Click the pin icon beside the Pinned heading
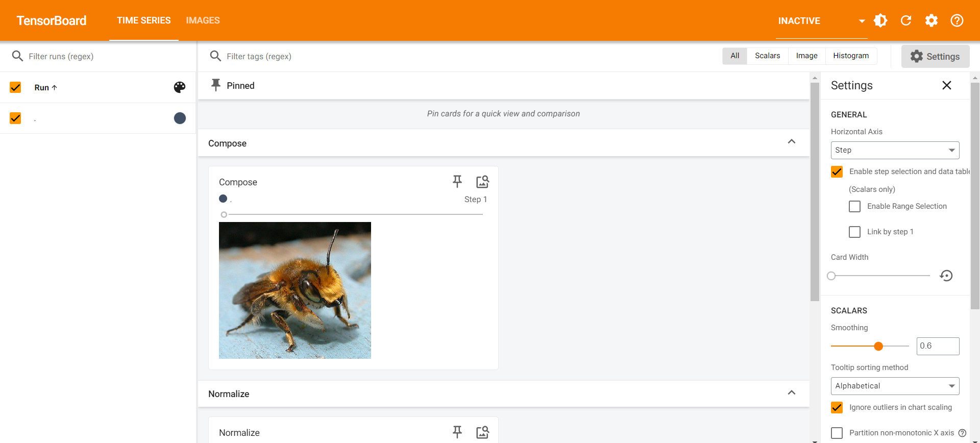Screen dimensions: 980x443 (x=216, y=85)
